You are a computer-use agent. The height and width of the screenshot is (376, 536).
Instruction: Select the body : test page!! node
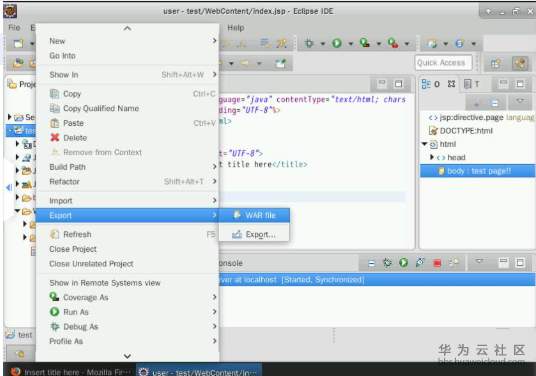click(478, 171)
